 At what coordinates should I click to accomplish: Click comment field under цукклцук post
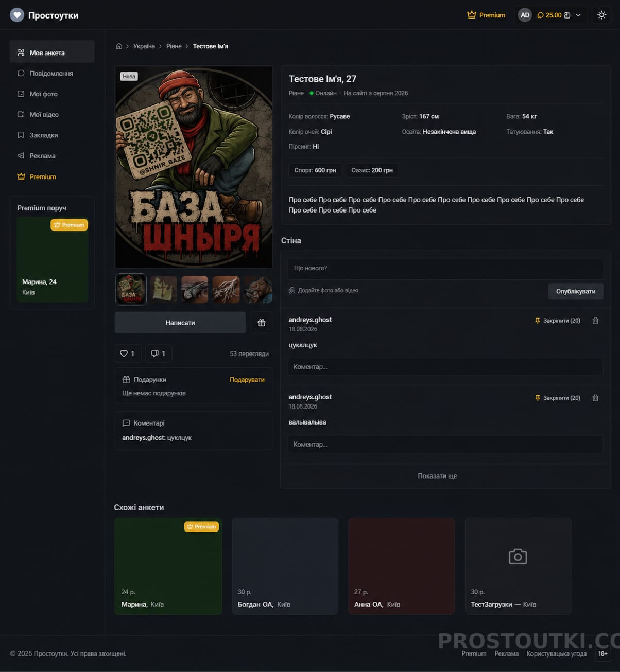pyautogui.click(x=445, y=367)
